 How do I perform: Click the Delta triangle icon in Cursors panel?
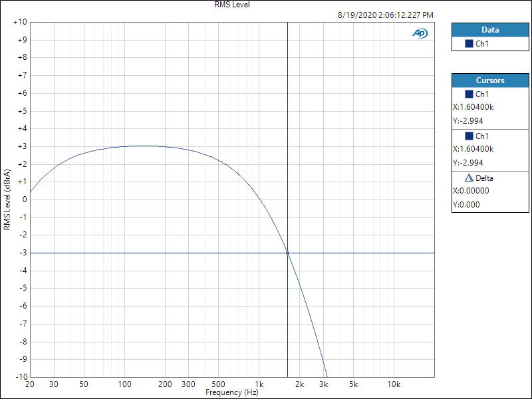(x=469, y=178)
